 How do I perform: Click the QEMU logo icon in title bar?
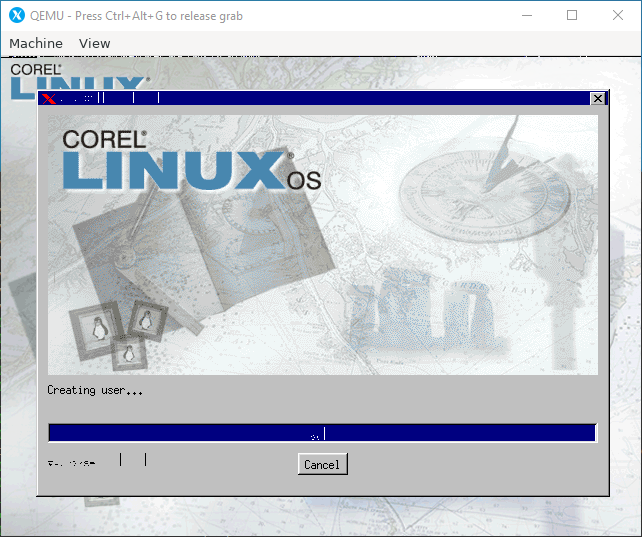pos(17,16)
